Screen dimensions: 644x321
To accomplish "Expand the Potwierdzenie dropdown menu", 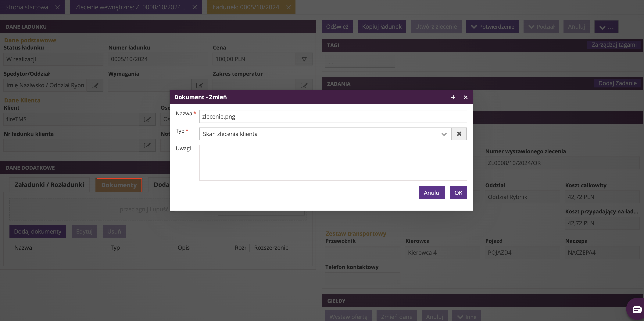I will point(492,27).
